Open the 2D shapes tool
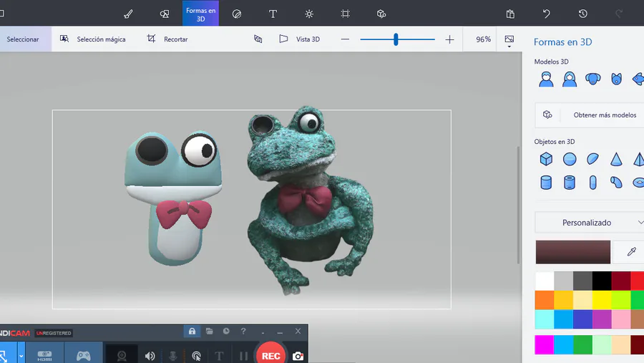 pos(165,14)
